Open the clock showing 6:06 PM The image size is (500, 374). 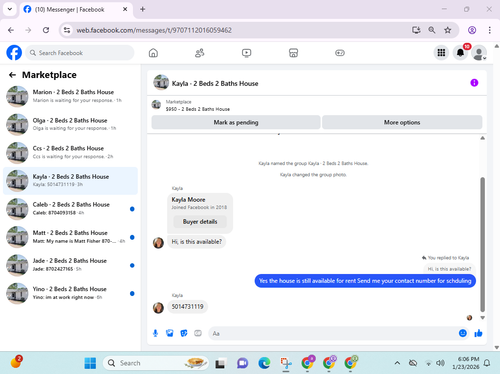pyautogui.click(x=466, y=363)
